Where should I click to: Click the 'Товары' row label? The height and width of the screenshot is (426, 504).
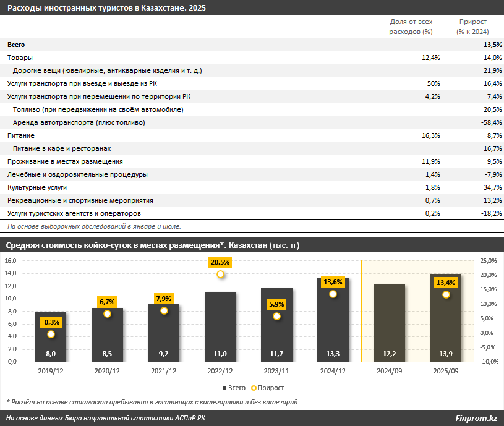[x=20, y=58]
